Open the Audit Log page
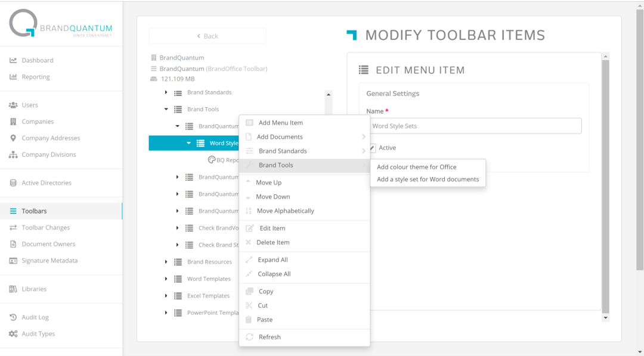Image resolution: width=644 pixels, height=356 pixels. [35, 317]
